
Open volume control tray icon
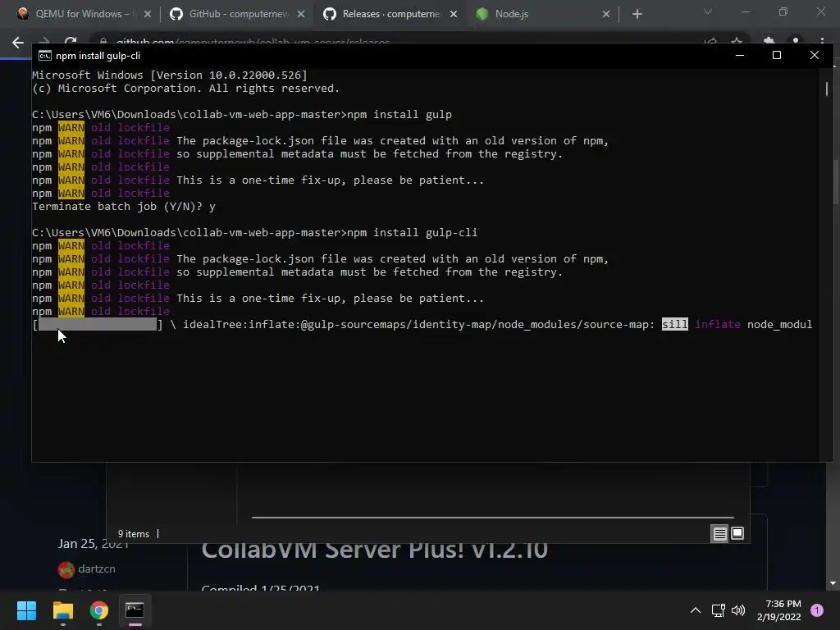tap(738, 610)
